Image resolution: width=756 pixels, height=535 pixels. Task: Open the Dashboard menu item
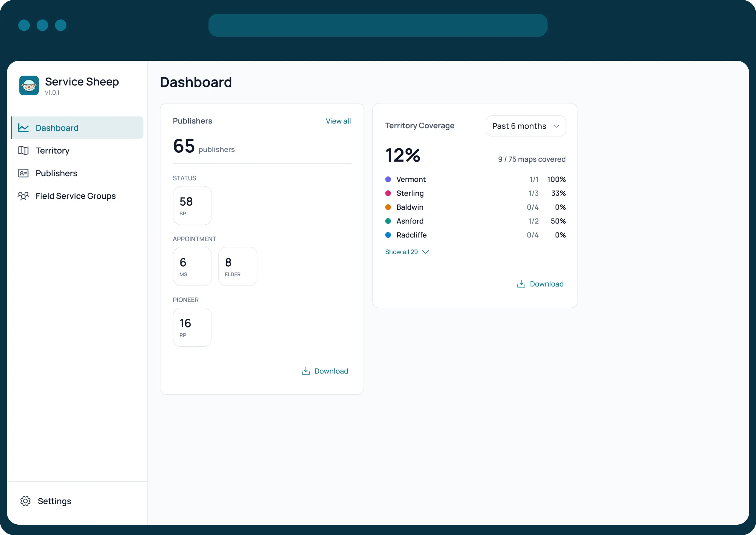[x=77, y=128]
